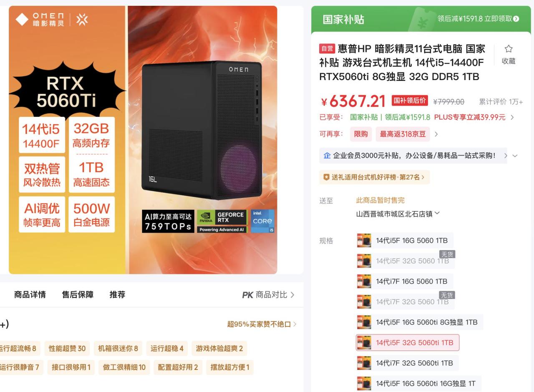Select spec 14代i5F 16G 5060ti 8G独显 1TB
This screenshot has height=392, width=534.
coord(419,322)
